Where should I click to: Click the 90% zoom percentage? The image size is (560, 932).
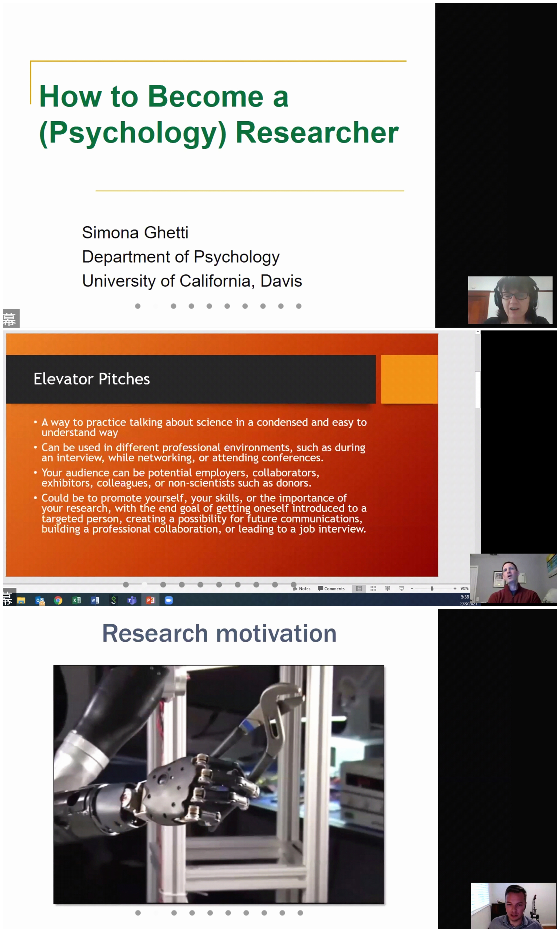(464, 588)
